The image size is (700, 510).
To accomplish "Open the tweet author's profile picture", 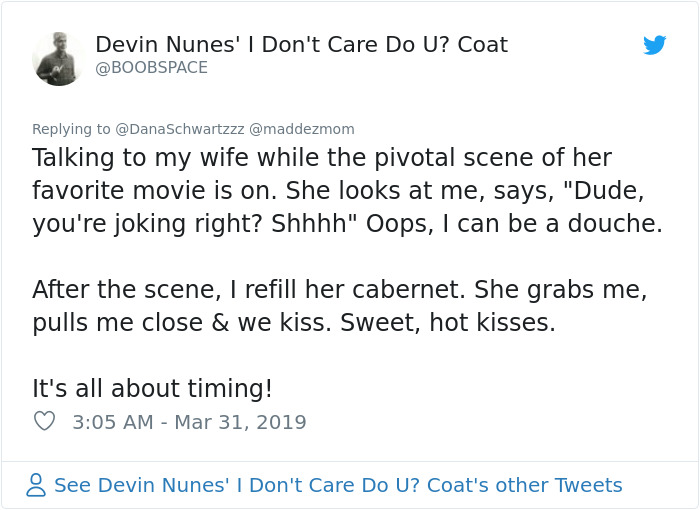I will point(57,58).
